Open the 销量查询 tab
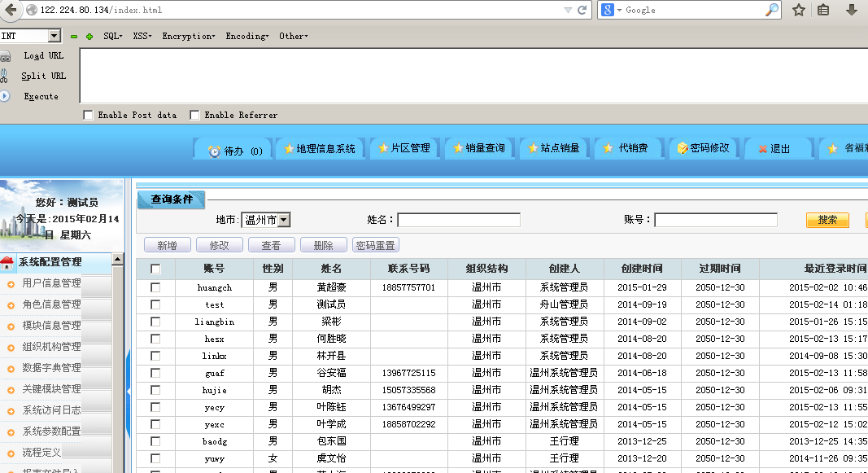Image resolution: width=868 pixels, height=473 pixels. (x=479, y=148)
